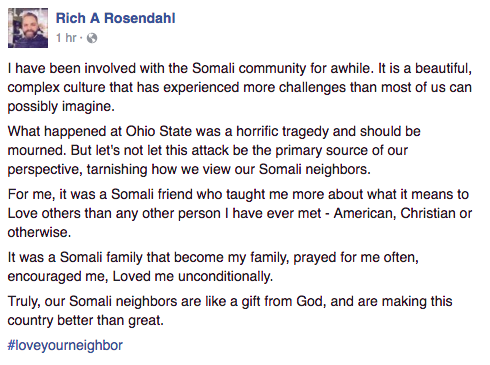Click the words 'Ohio State' in the post
This screenshot has height=365, width=490.
[x=158, y=131]
